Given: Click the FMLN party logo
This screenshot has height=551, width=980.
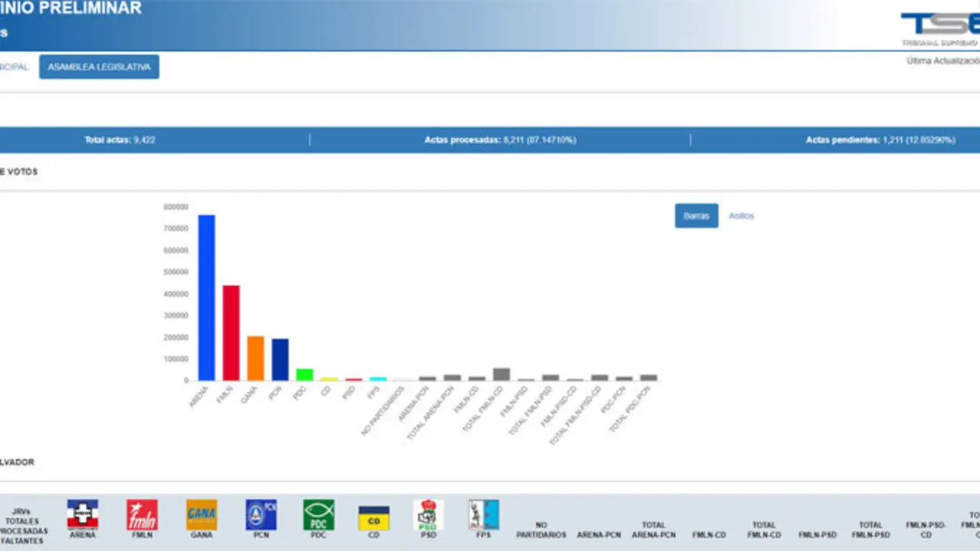Looking at the screenshot, I should point(141,515).
